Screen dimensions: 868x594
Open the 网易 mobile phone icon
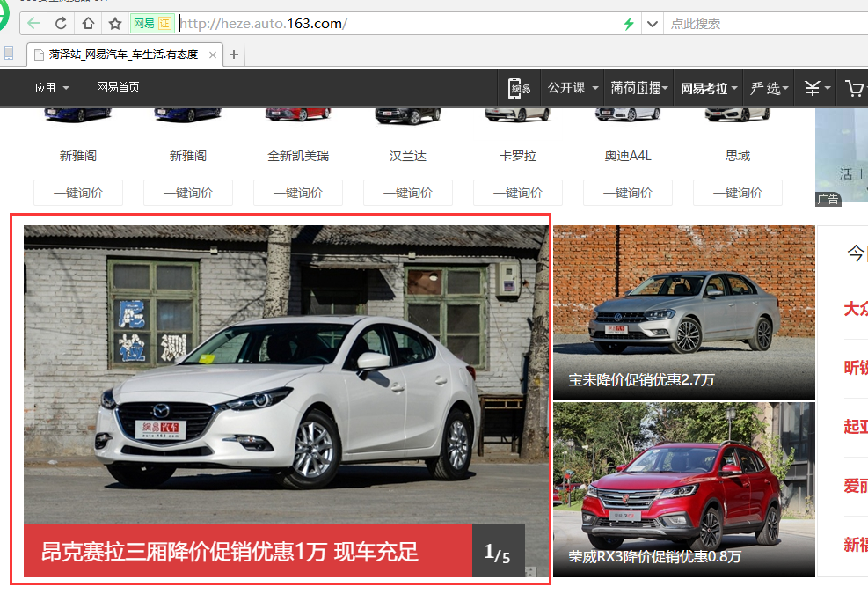(519, 88)
